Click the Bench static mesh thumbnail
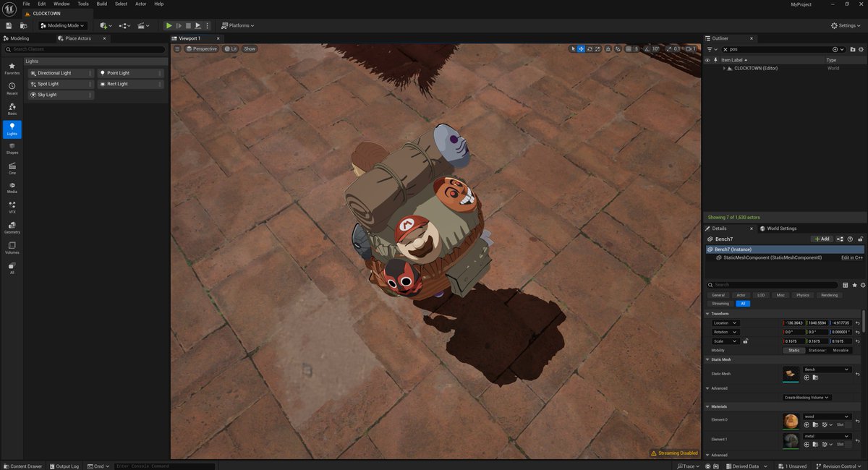Image resolution: width=868 pixels, height=470 pixels. pyautogui.click(x=791, y=373)
